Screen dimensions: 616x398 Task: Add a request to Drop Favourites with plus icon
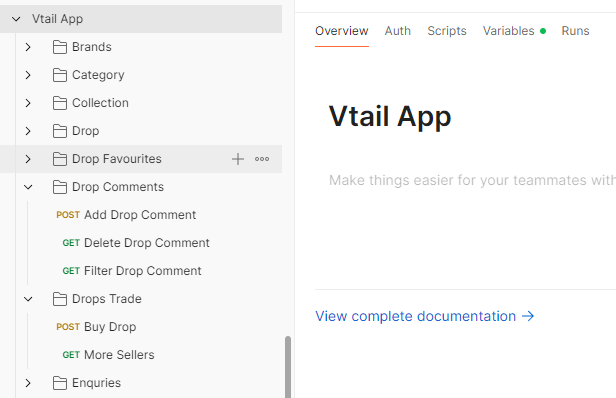click(x=238, y=159)
